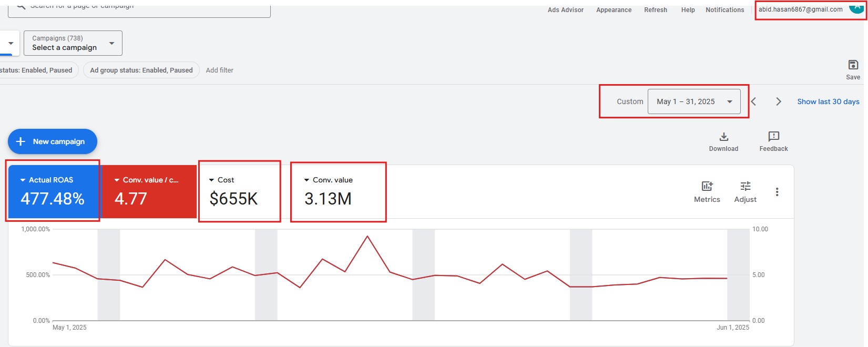The image size is (868, 347).
Task: Click the Custom date range label
Action: (x=630, y=101)
